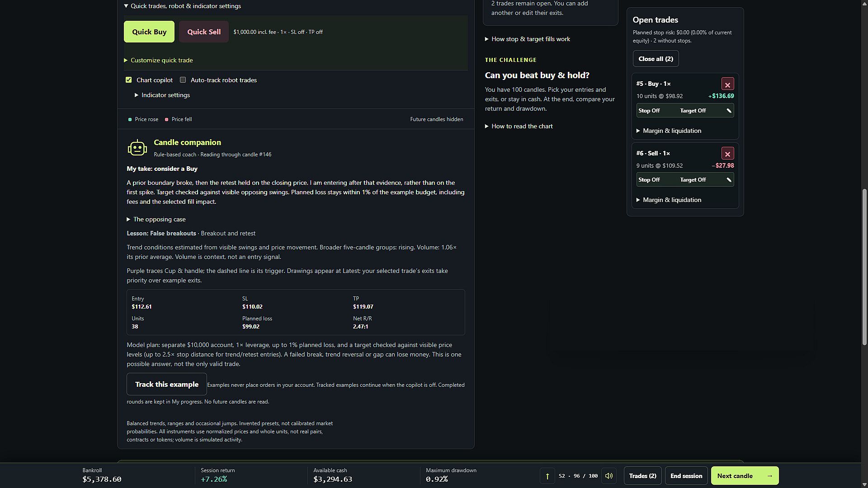This screenshot has width=868, height=488.
Task: Click the Candle companion robot icon
Action: (x=137, y=148)
